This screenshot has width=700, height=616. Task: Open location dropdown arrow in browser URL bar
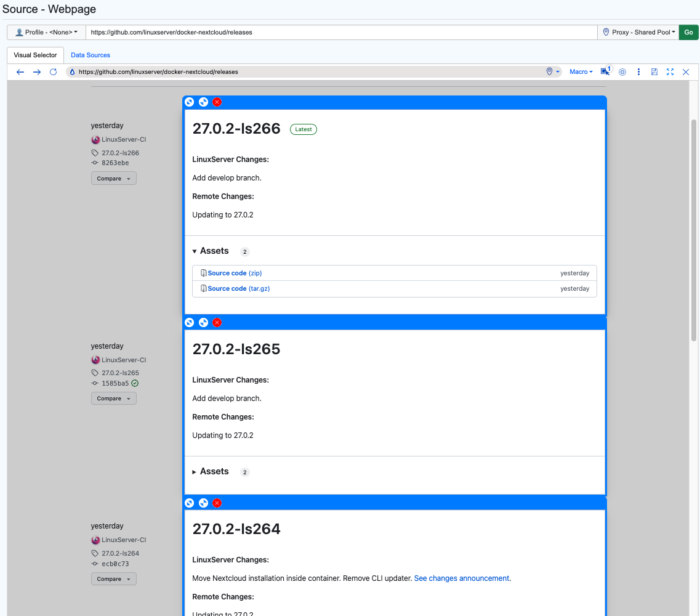click(x=558, y=72)
